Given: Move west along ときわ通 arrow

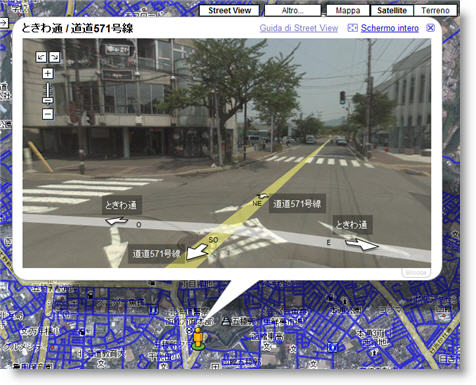Looking at the screenshot, I should point(116,221).
